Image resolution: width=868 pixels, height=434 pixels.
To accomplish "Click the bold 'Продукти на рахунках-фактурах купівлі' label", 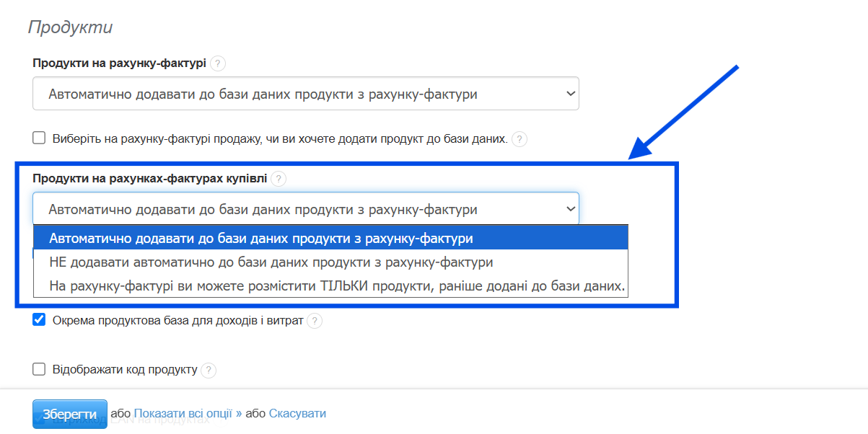I will pyautogui.click(x=149, y=178).
